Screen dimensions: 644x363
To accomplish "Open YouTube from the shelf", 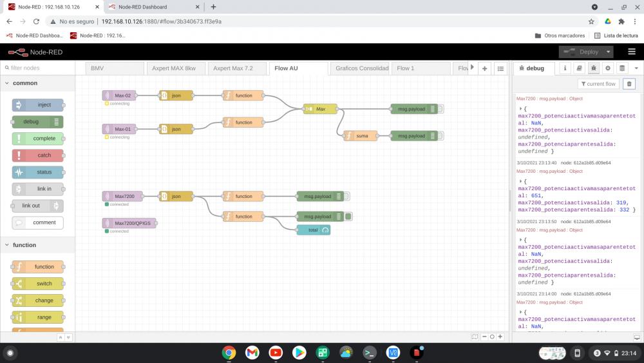I will click(276, 353).
